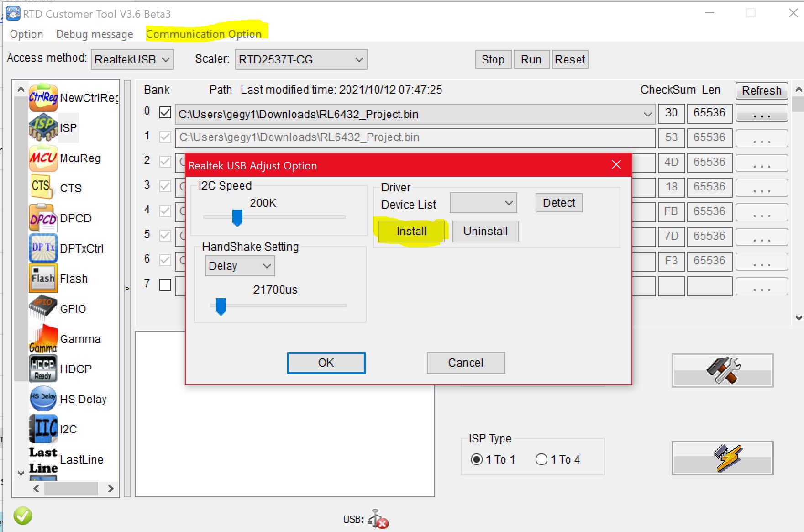
Task: Open the HS Delay icon
Action: coord(43,399)
